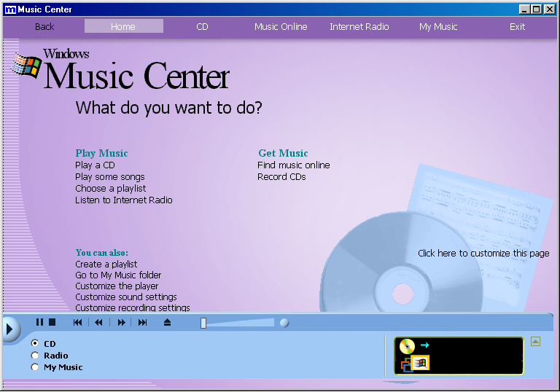
Task: Click the volume slider thumb
Action: tap(203, 323)
